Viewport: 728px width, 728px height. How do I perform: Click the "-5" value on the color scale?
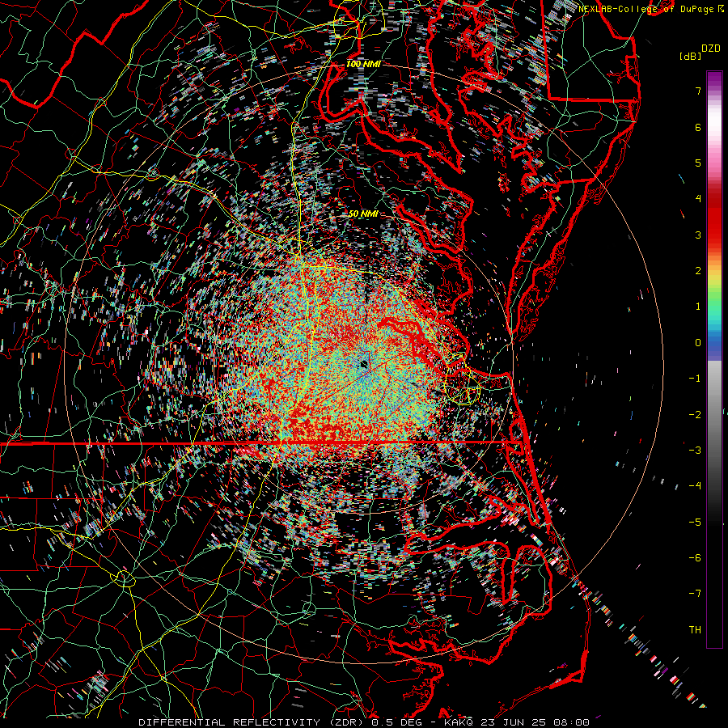695,523
